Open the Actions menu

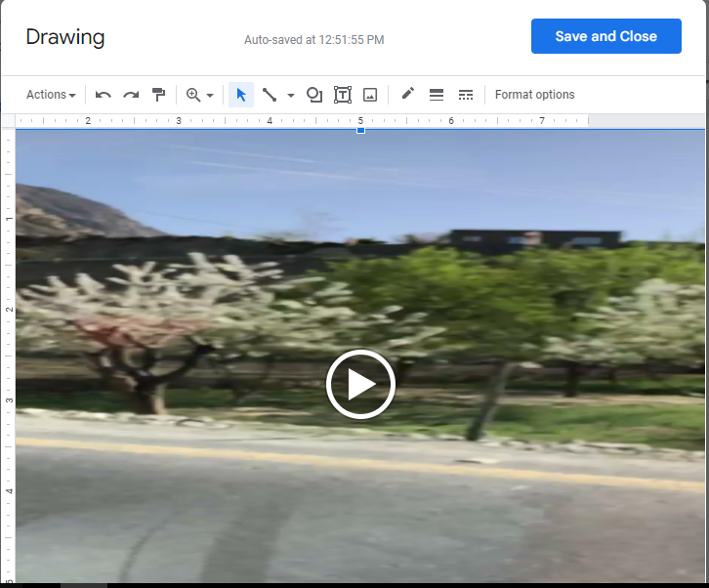pyautogui.click(x=51, y=95)
